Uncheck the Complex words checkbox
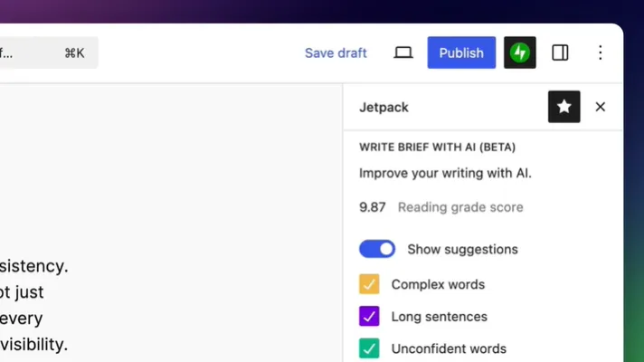644x362 pixels. 369,284
